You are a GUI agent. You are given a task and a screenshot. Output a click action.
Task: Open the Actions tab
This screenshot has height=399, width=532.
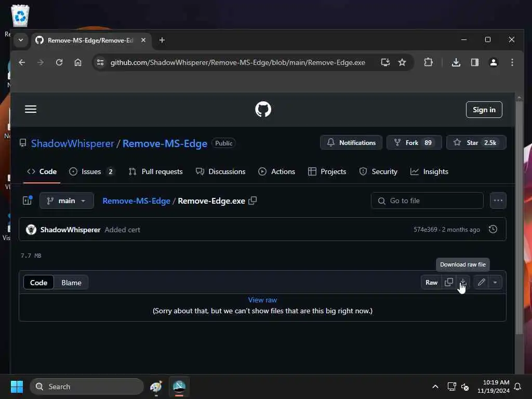(276, 171)
